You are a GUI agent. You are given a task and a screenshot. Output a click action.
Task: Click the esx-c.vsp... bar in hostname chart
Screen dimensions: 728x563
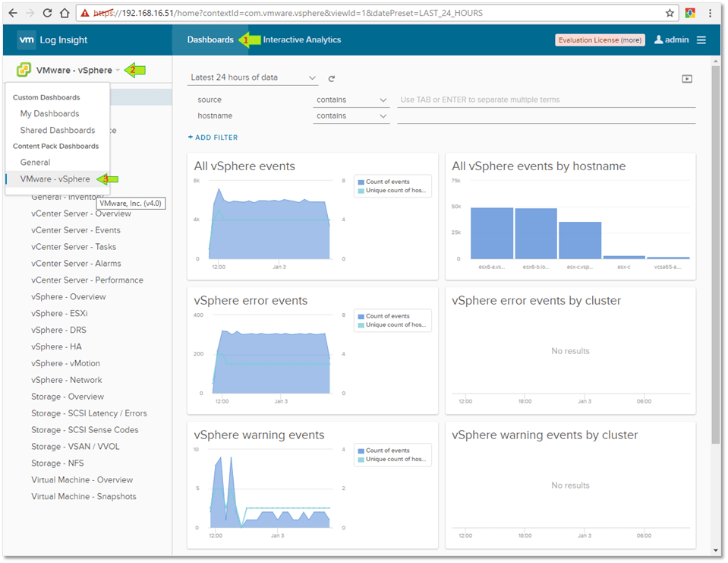point(580,240)
